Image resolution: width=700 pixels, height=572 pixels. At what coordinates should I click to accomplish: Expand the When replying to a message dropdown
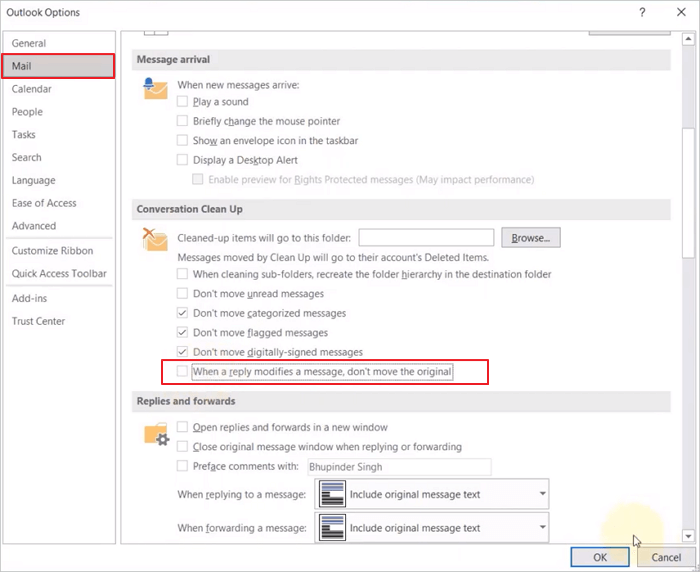coord(542,494)
